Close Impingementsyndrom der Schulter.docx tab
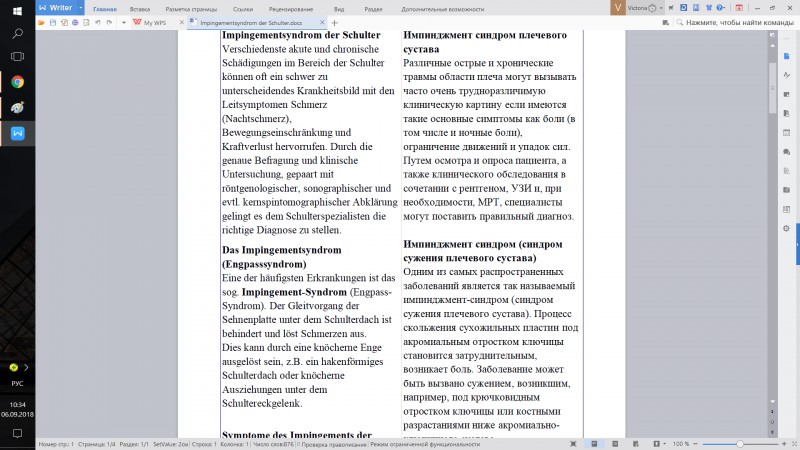800x450 pixels. (x=322, y=22)
